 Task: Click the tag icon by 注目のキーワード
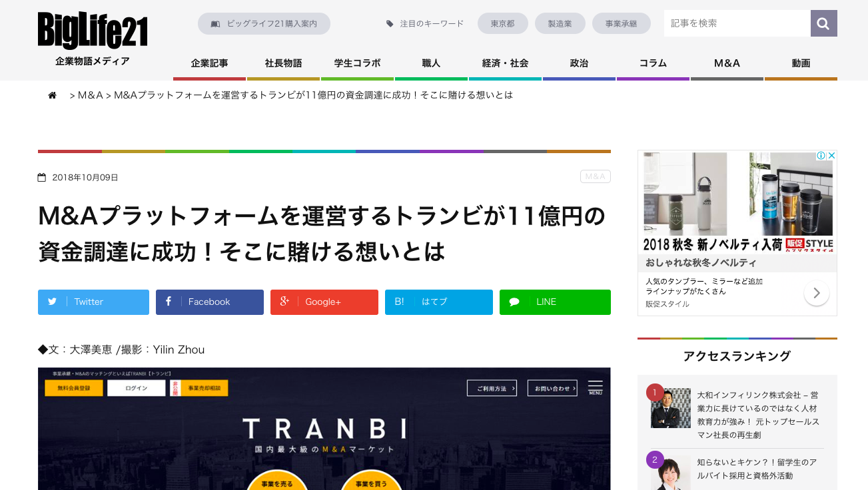click(390, 24)
